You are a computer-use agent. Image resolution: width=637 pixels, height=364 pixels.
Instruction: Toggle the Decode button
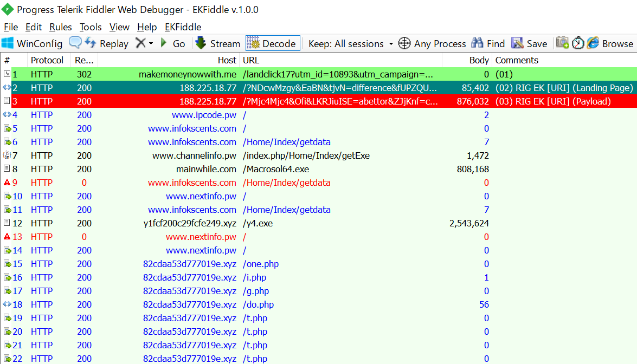(273, 43)
